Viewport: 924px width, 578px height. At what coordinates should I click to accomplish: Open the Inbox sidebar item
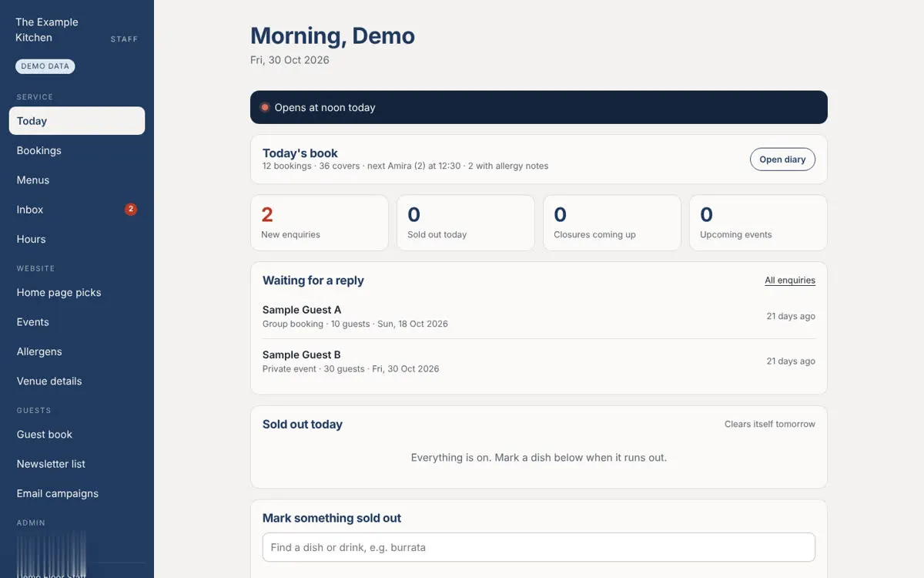(77, 210)
